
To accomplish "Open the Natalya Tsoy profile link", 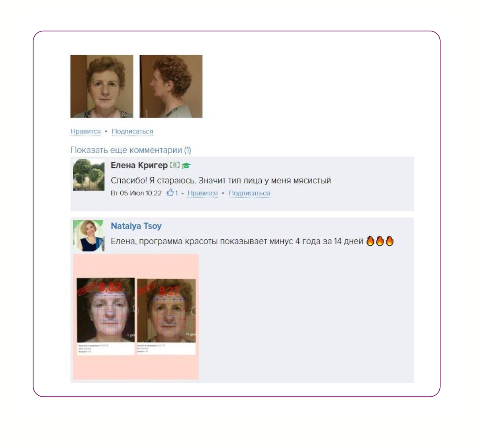I will tap(136, 226).
